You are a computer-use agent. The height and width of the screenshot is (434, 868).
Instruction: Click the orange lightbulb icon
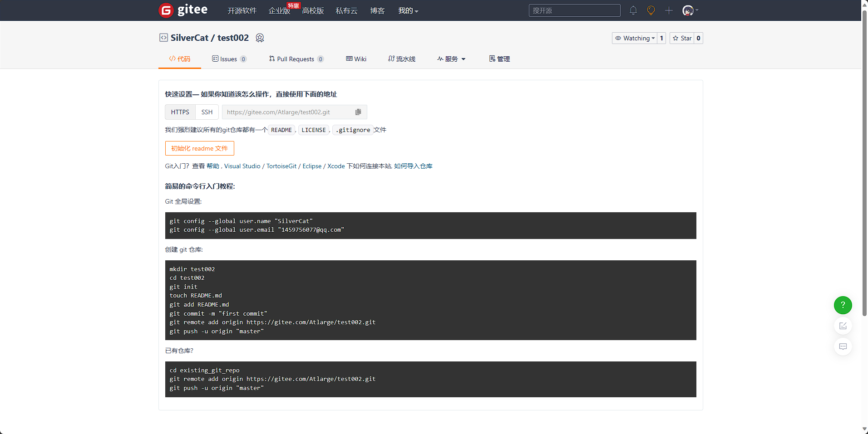click(x=651, y=10)
